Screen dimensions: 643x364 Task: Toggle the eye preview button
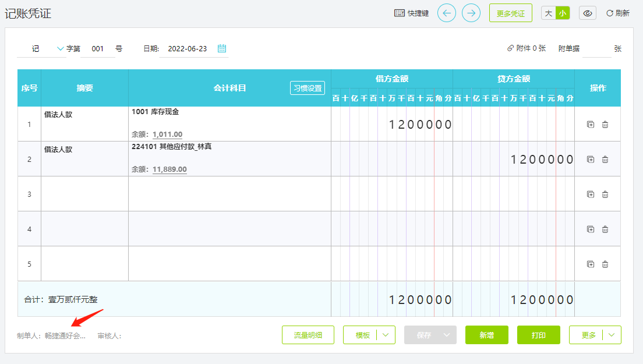coord(588,13)
